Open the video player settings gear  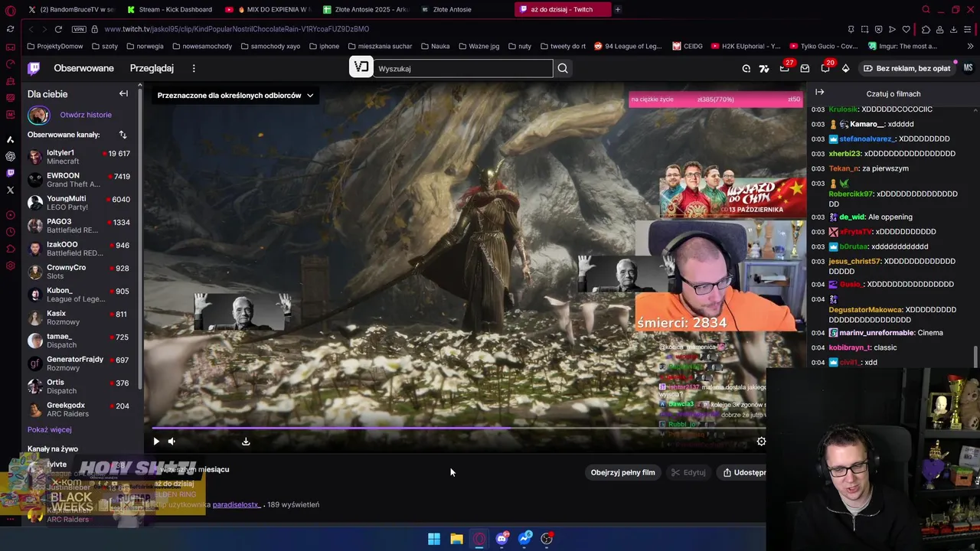point(761,441)
